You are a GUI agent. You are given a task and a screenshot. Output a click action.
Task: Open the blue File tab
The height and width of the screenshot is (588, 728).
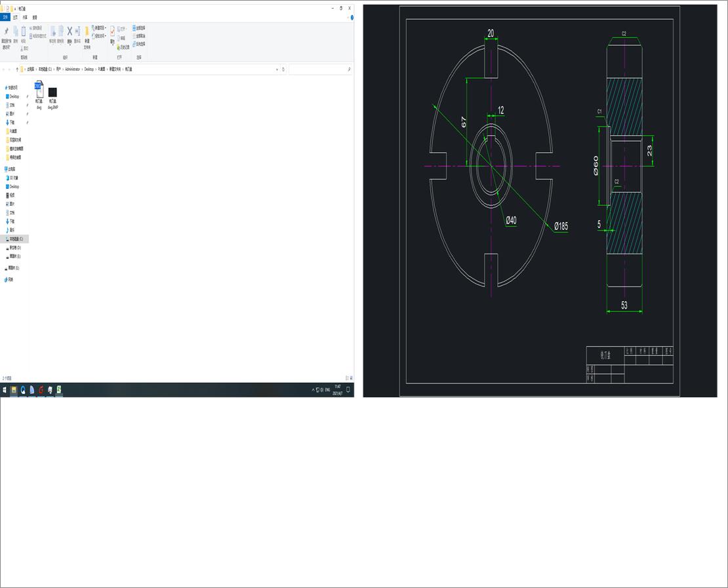pyautogui.click(x=5, y=17)
